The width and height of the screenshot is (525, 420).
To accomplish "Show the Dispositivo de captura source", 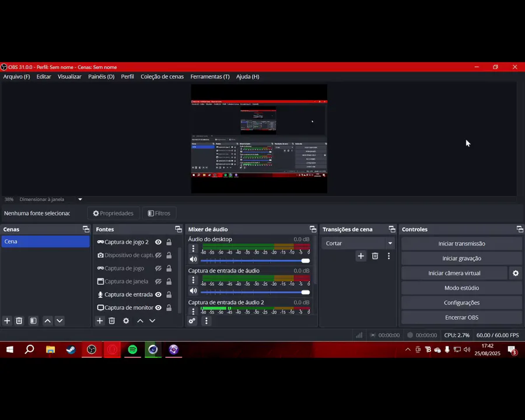I will [158, 256].
